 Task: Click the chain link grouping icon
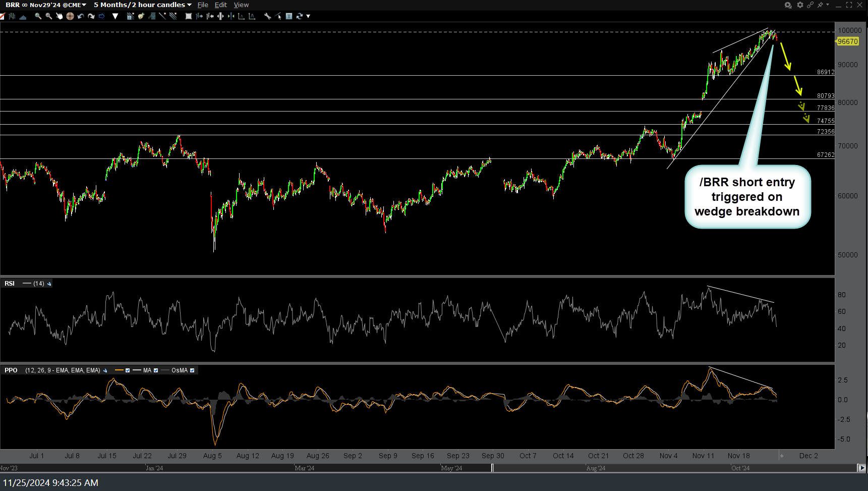point(810,5)
